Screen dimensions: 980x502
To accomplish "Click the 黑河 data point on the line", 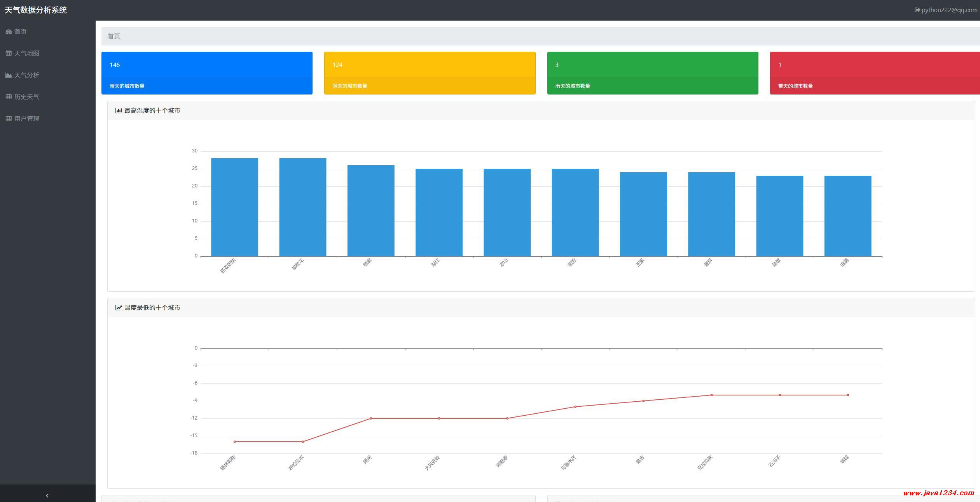I will (x=371, y=418).
